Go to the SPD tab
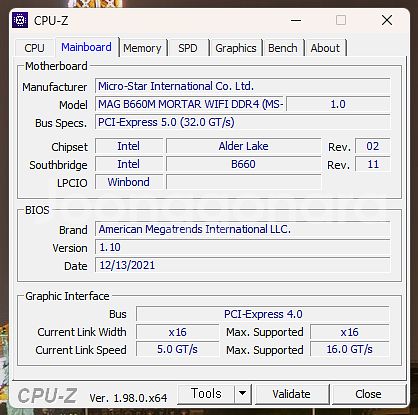Screen dimensions: 418x415 (188, 48)
